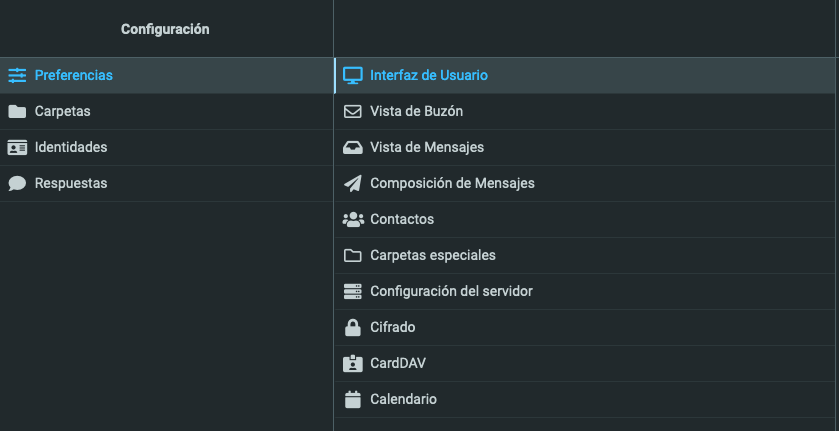The image size is (839, 431).
Task: Open the Carpetas settings section
Action: click(x=166, y=111)
